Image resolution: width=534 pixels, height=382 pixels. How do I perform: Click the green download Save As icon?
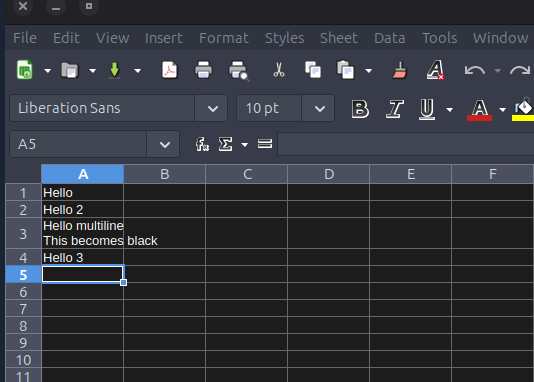(x=115, y=70)
